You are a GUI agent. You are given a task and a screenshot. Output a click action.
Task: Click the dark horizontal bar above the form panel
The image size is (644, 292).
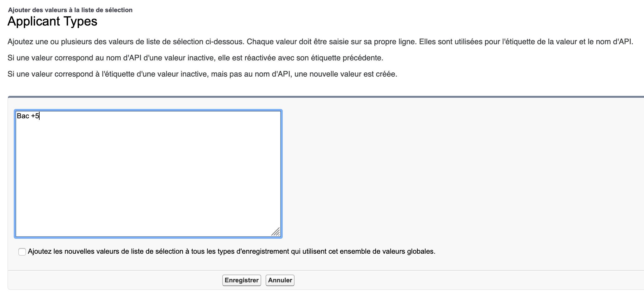[x=326, y=97]
